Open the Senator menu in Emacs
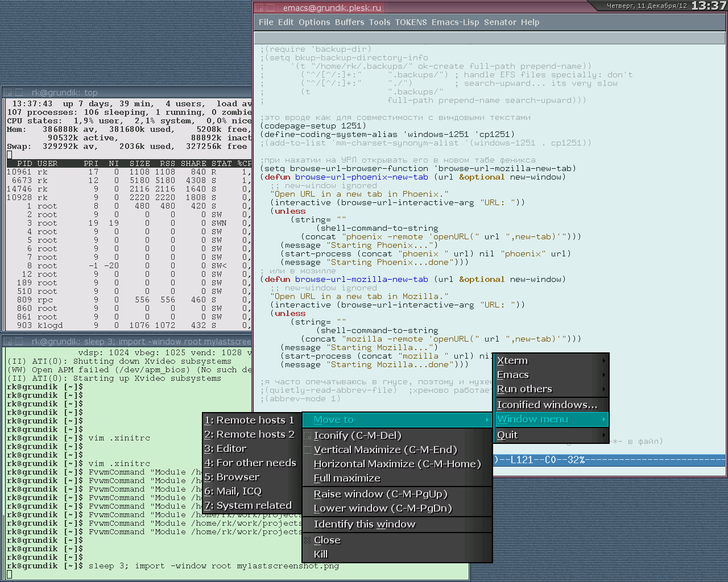This screenshot has width=728, height=582. [500, 22]
